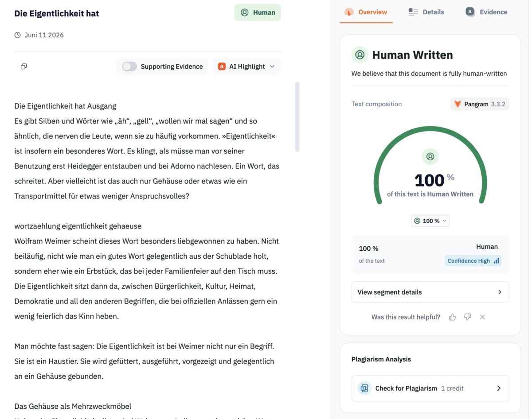The width and height of the screenshot is (532, 419).
Task: Click the Human badge next to the title
Action: (258, 12)
